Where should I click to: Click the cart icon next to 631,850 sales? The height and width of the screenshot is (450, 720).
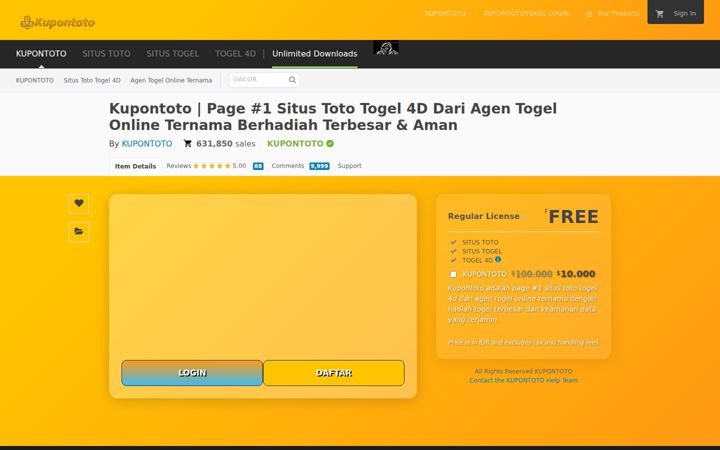pyautogui.click(x=187, y=144)
